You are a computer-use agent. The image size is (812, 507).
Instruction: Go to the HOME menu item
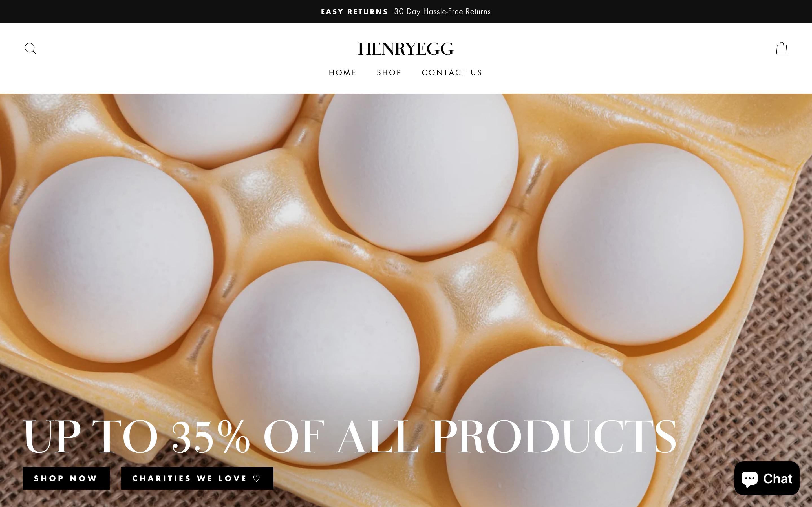(x=342, y=72)
